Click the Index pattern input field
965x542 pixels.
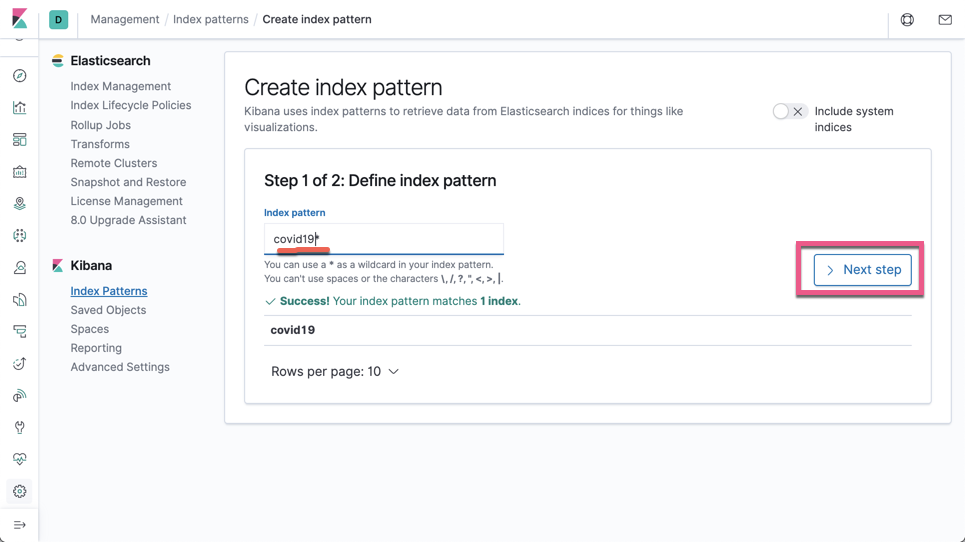click(384, 239)
